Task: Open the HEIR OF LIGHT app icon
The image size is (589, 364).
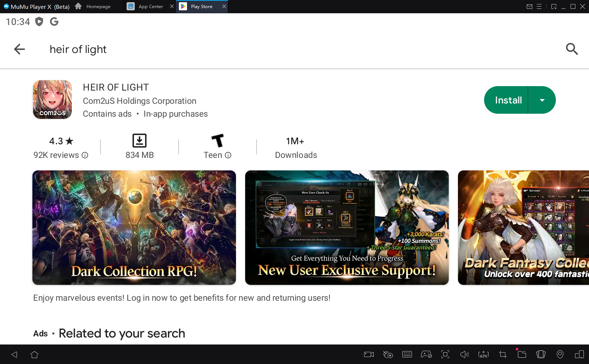Action: tap(52, 99)
